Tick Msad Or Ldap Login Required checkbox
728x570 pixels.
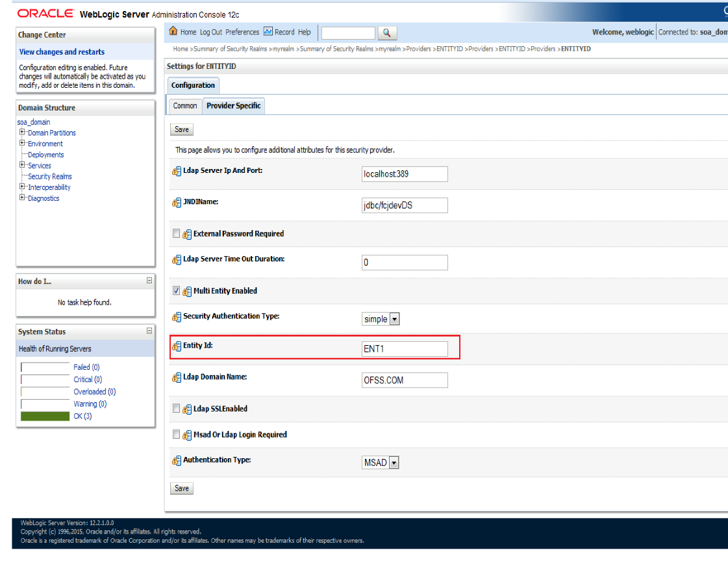pyautogui.click(x=176, y=434)
